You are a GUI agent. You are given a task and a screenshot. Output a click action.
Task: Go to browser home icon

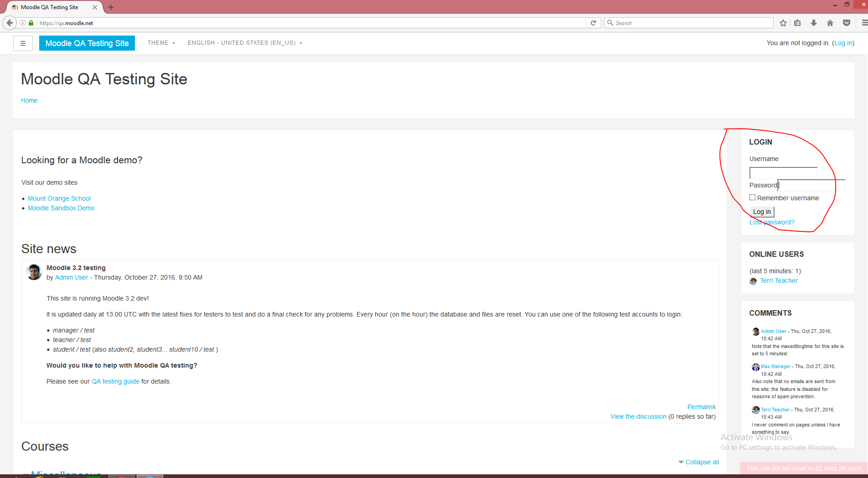pyautogui.click(x=830, y=23)
